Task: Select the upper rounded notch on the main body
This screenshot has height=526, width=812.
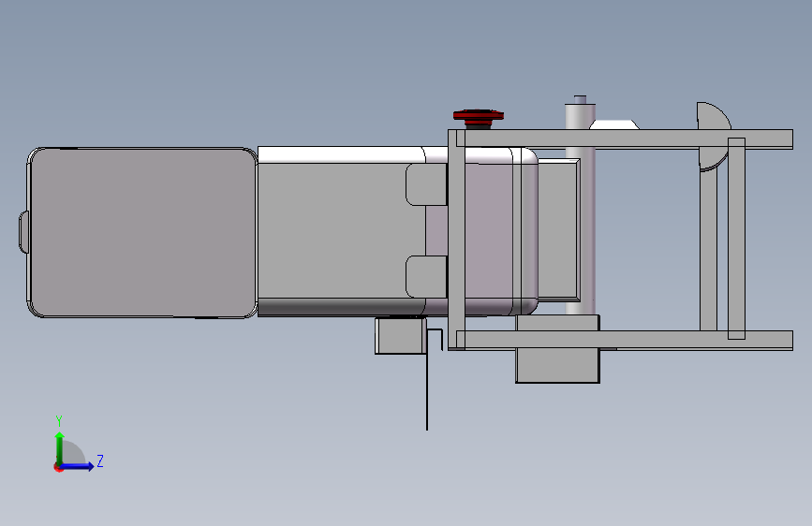Action: (x=426, y=184)
